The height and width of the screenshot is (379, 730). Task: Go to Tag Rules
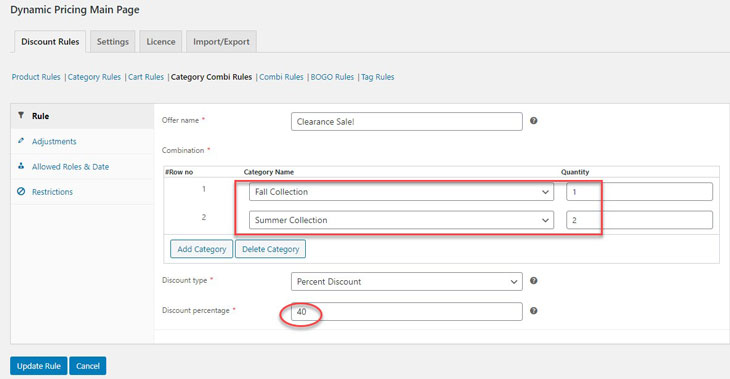click(378, 77)
